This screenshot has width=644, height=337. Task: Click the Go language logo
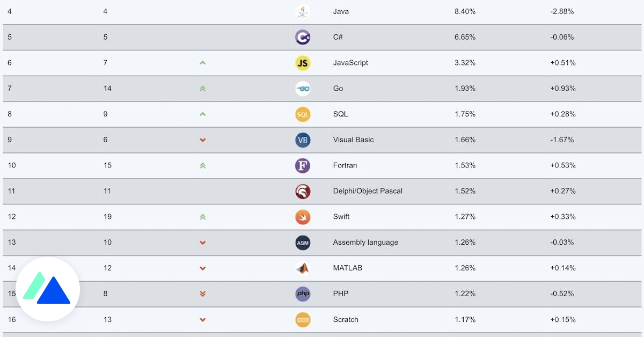(303, 89)
